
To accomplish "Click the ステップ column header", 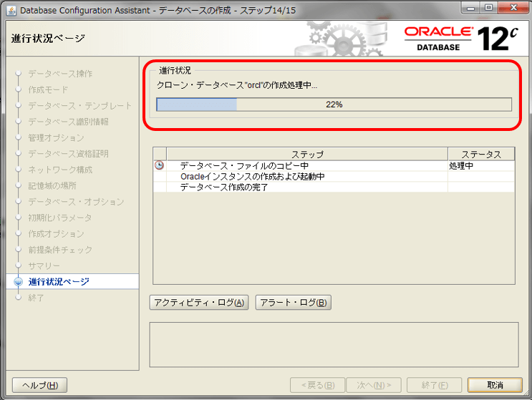I will [307, 155].
